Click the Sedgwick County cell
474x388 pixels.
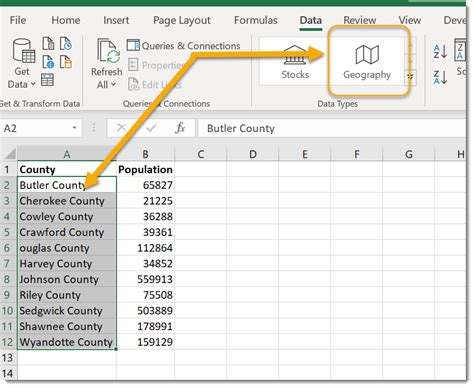(67, 310)
